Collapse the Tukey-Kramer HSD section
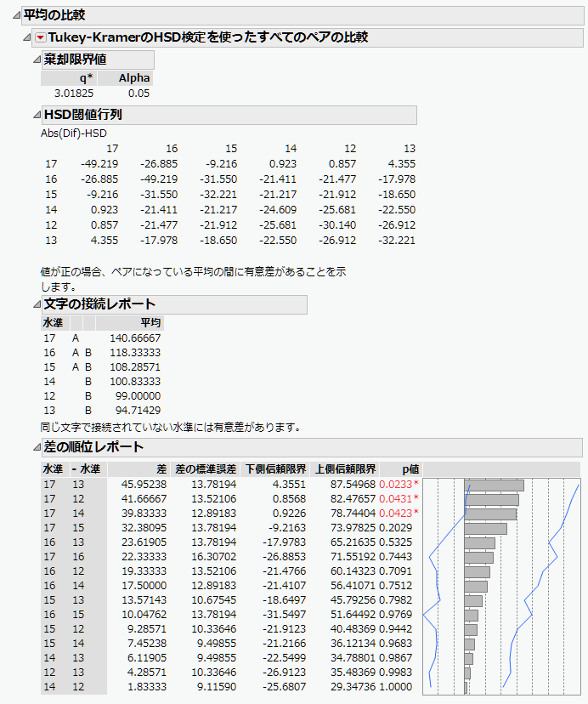The image size is (588, 704). point(27,37)
